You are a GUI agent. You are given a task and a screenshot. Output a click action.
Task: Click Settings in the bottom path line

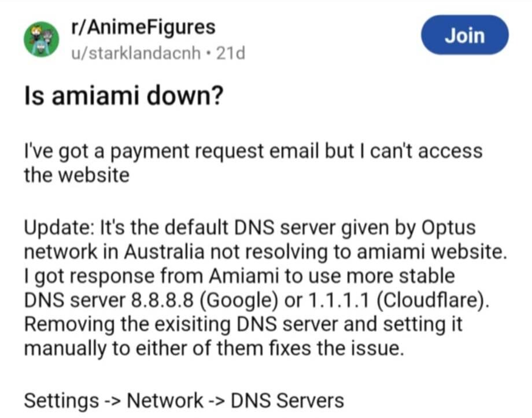pos(61,401)
